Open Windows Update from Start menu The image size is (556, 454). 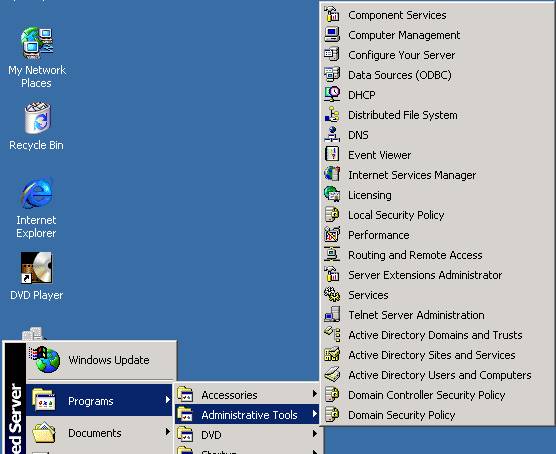101,360
